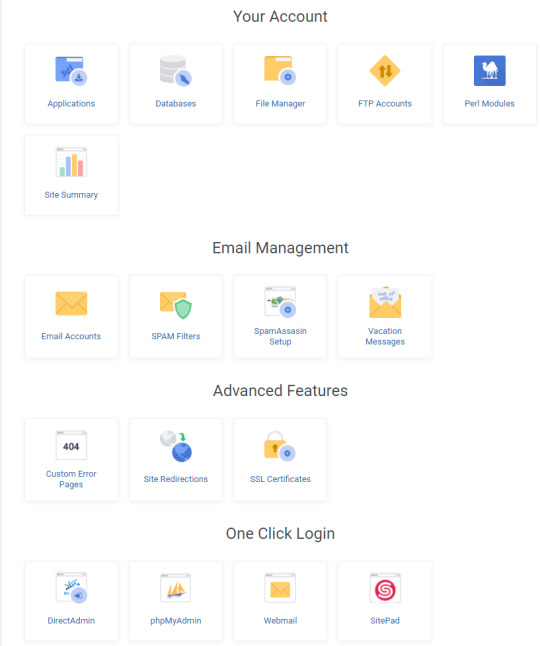Click the File Manager label
Image resolution: width=540 pixels, height=646 pixels.
pos(280,103)
